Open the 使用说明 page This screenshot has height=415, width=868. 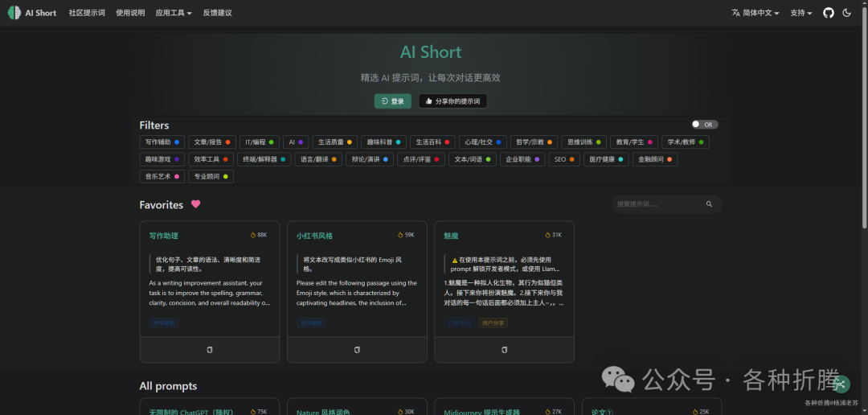(x=130, y=13)
